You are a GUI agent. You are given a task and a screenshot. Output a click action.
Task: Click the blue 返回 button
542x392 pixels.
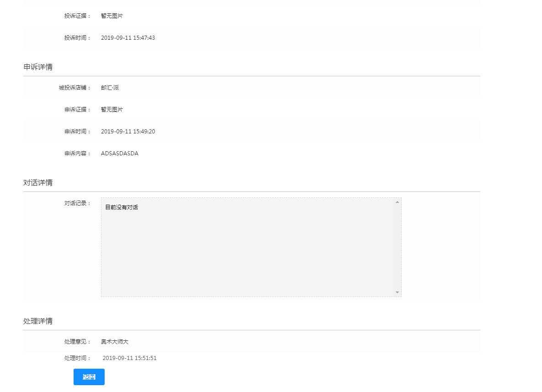(x=89, y=377)
